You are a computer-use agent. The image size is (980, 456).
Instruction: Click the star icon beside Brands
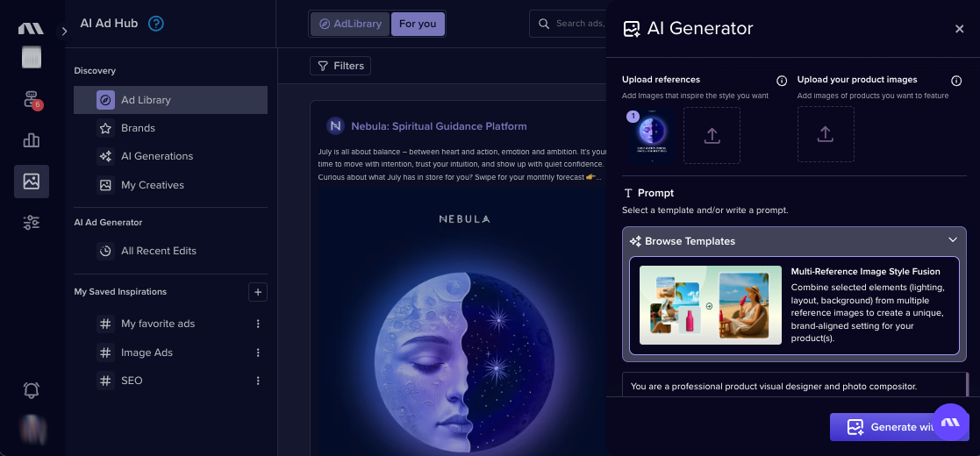coord(105,128)
